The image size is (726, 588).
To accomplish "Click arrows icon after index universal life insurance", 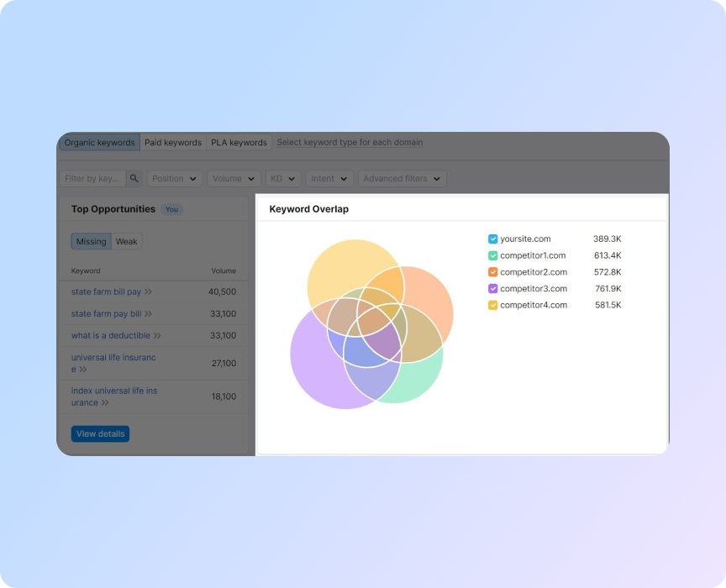I will (x=105, y=403).
